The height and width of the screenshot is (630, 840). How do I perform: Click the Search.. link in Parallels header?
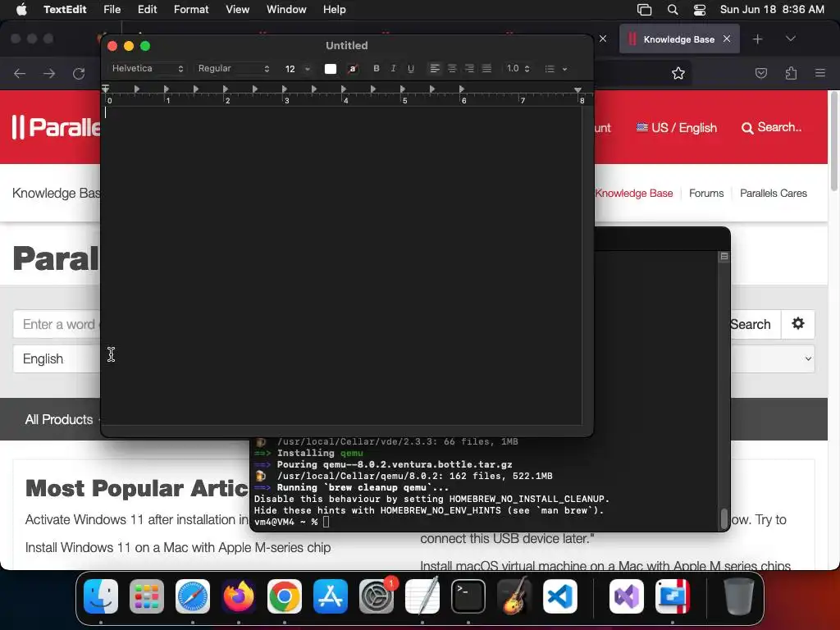(x=771, y=127)
